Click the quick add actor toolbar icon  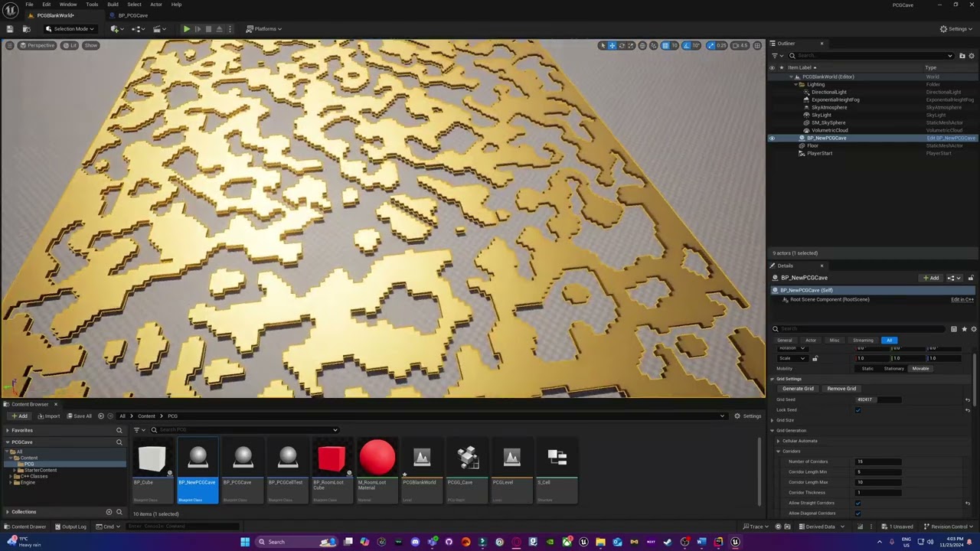(x=116, y=29)
